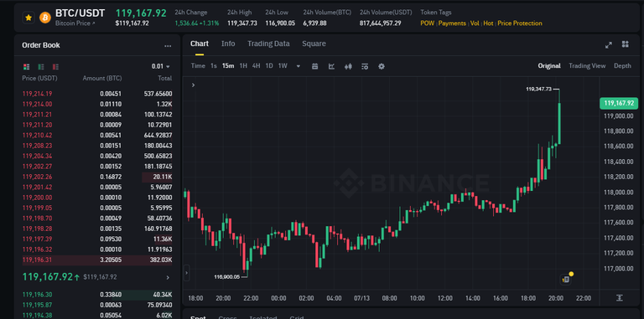Select the 119,202.26 ask price row

[97, 177]
